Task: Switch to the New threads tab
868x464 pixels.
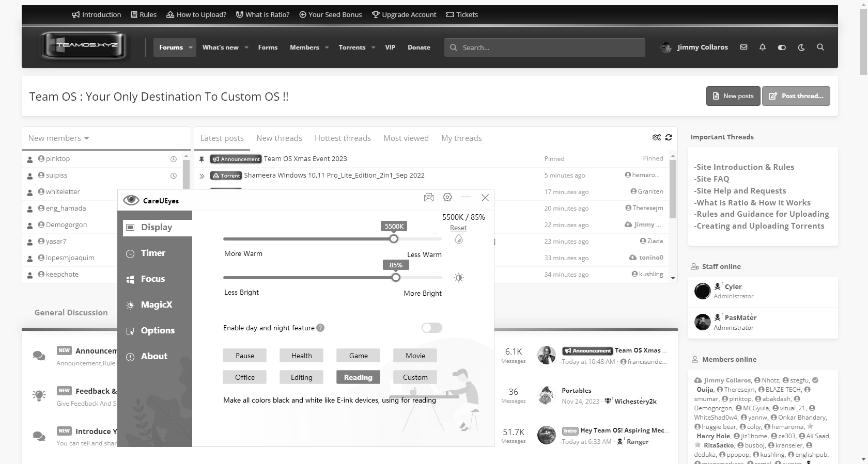Action: coord(279,138)
